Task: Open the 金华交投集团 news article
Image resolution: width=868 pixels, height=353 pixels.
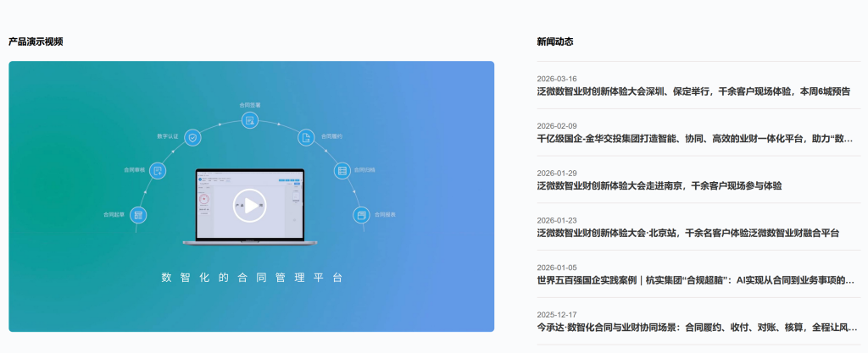Action: (695, 138)
